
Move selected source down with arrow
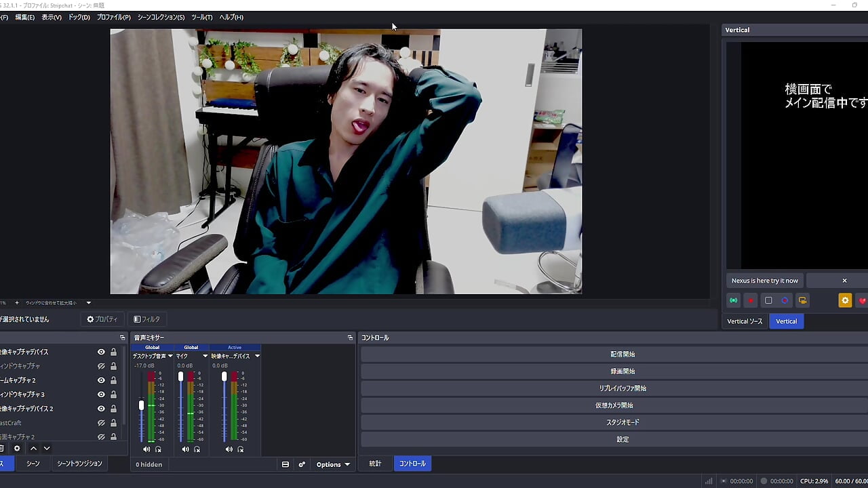[47, 449]
